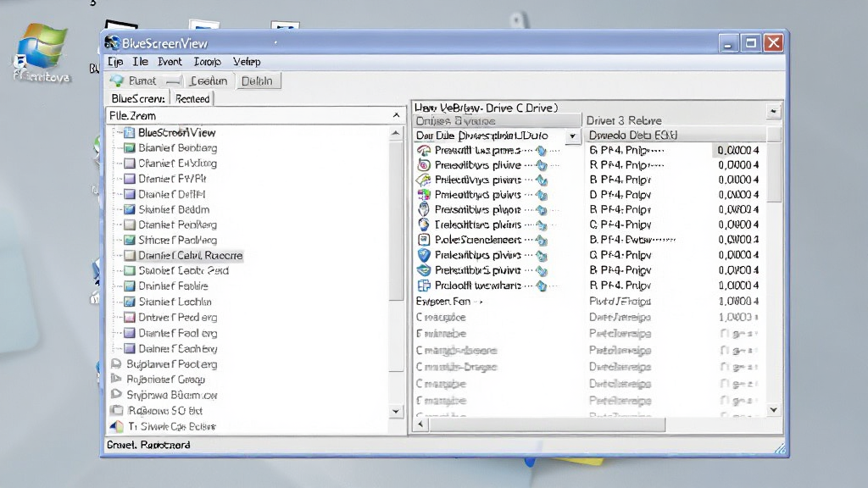Open the dropdown arrow at the right pane's top corner
Screen dimensions: 868x488
click(x=773, y=111)
